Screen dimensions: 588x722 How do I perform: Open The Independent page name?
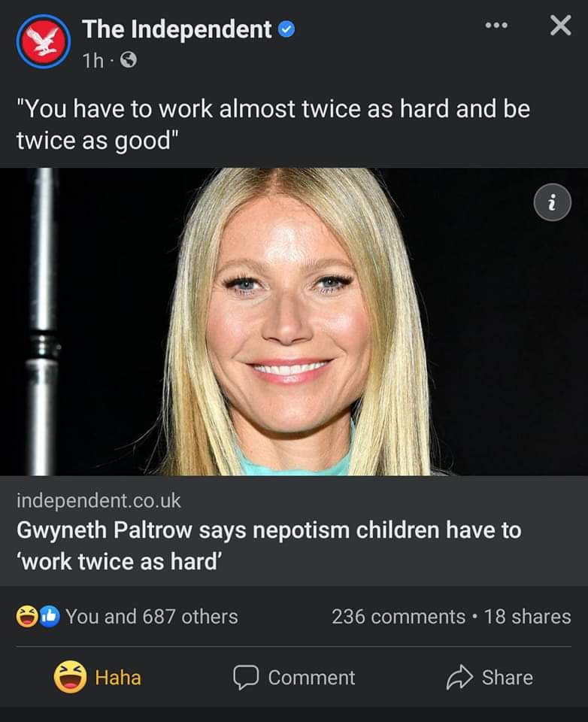(177, 29)
